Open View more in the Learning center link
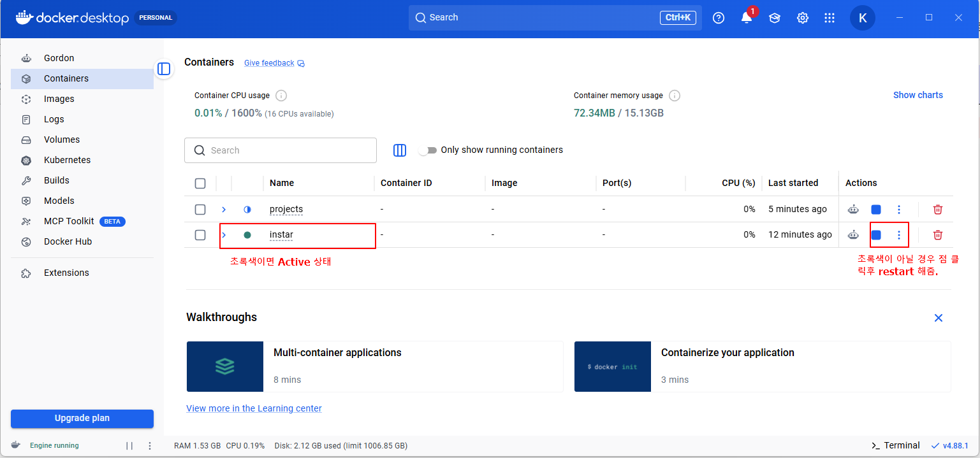Image resolution: width=980 pixels, height=458 pixels. (254, 408)
